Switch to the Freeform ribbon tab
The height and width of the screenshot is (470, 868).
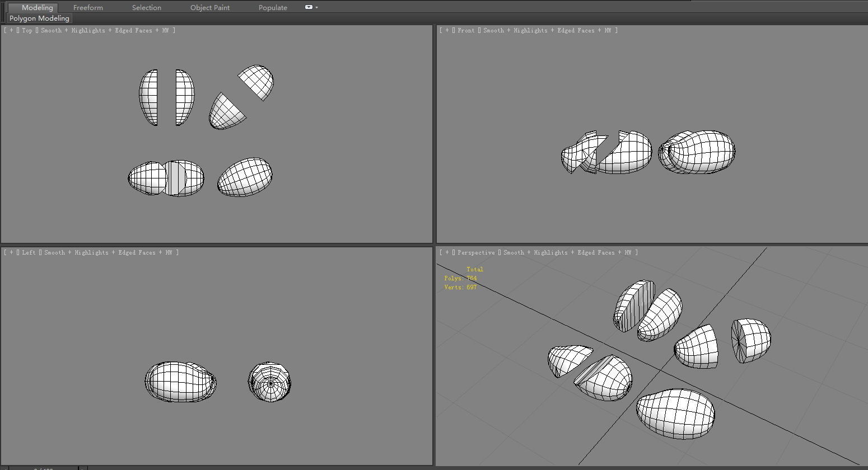tap(88, 7)
